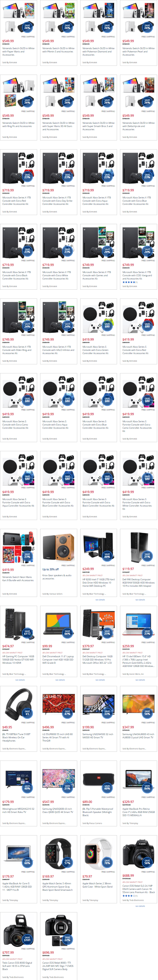This screenshot has width=158, height=980.
Task: Expand see details under HP Gaming PC
Action: pos(20,680)
